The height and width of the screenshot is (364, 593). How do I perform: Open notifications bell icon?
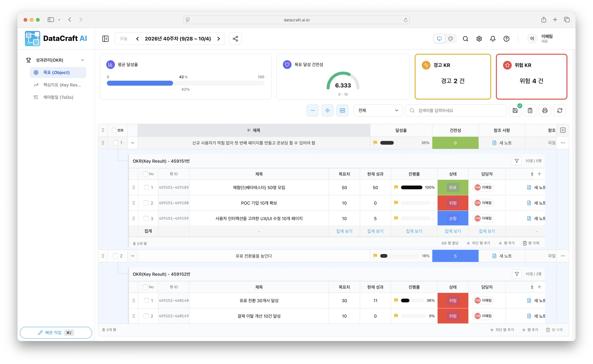(493, 39)
